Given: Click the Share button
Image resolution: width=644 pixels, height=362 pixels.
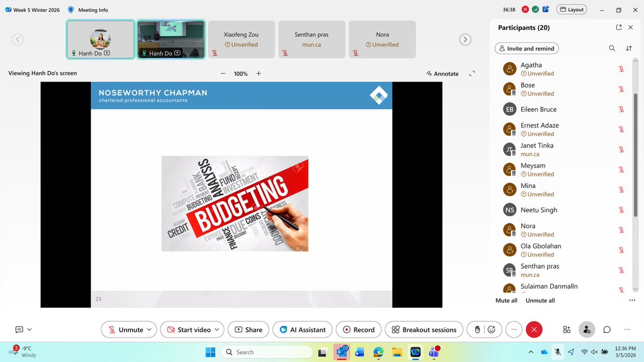Looking at the screenshot, I should (248, 330).
